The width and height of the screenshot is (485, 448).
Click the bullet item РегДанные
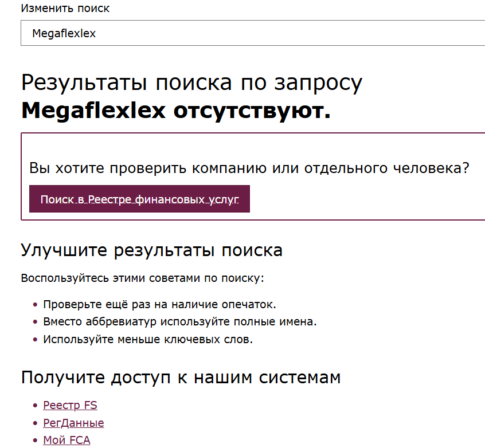73,423
